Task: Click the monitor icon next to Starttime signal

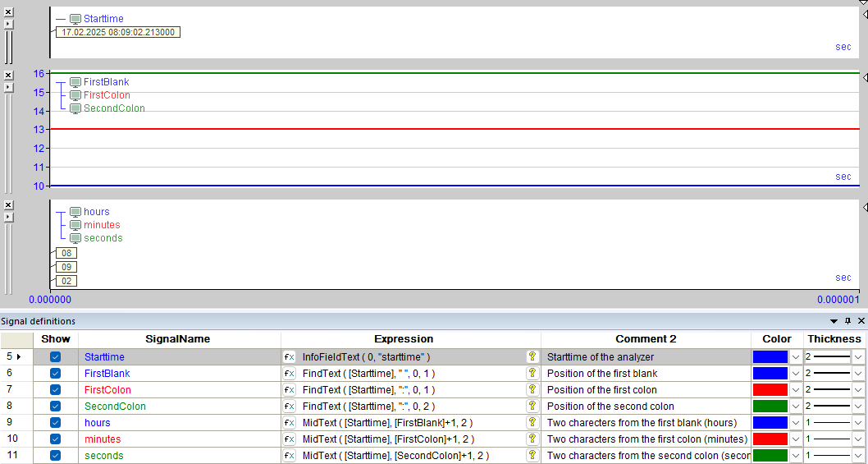Action: click(x=75, y=20)
